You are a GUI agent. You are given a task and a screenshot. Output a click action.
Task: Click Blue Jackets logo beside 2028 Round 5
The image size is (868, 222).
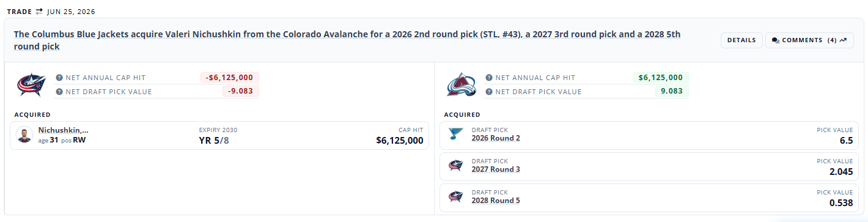(455, 196)
